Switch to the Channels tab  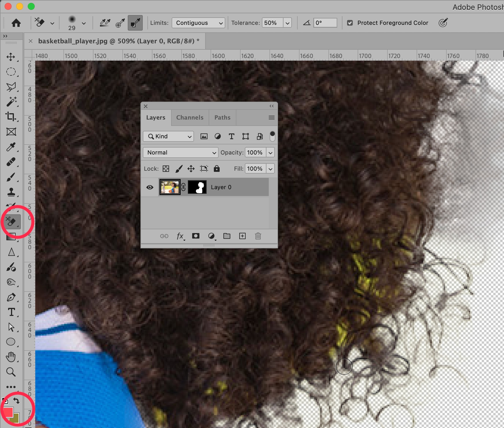coord(190,118)
